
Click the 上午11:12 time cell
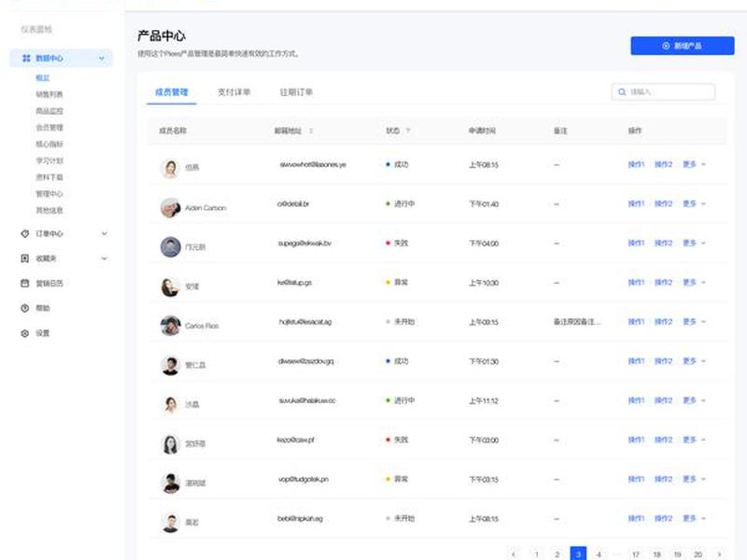(x=484, y=401)
